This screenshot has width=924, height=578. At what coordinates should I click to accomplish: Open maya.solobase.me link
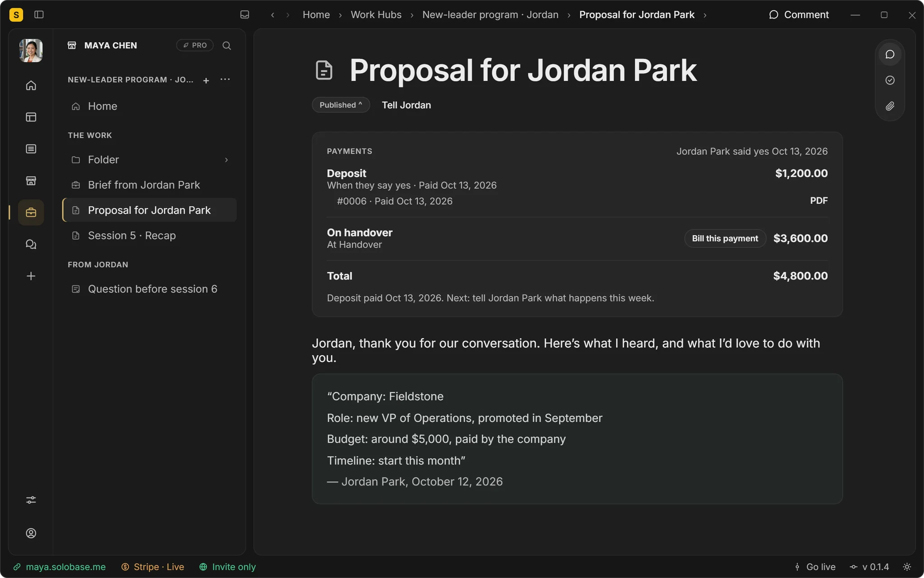coord(60,567)
